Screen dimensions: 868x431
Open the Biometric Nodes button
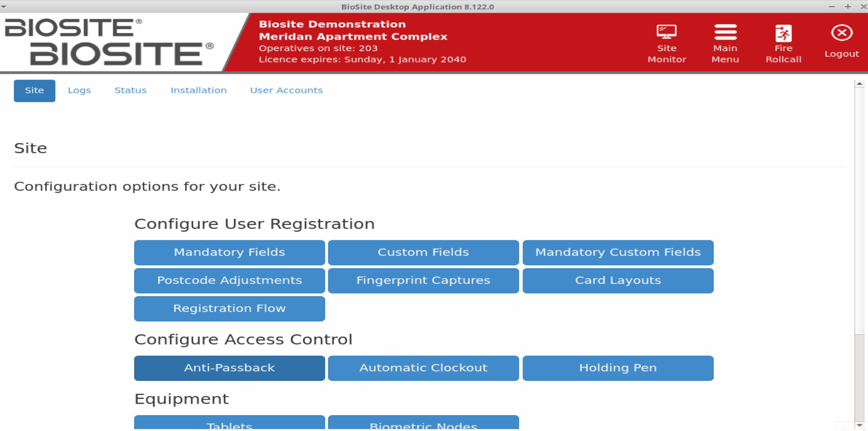click(x=423, y=423)
